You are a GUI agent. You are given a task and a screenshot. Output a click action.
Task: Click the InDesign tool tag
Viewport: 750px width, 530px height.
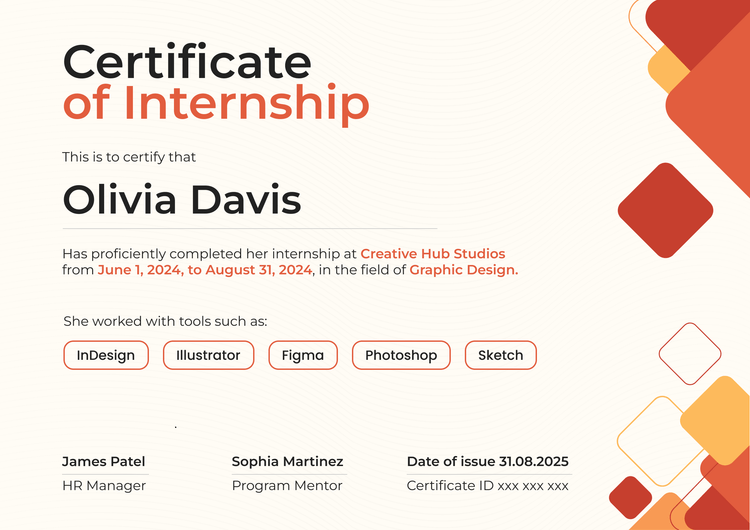tap(105, 355)
